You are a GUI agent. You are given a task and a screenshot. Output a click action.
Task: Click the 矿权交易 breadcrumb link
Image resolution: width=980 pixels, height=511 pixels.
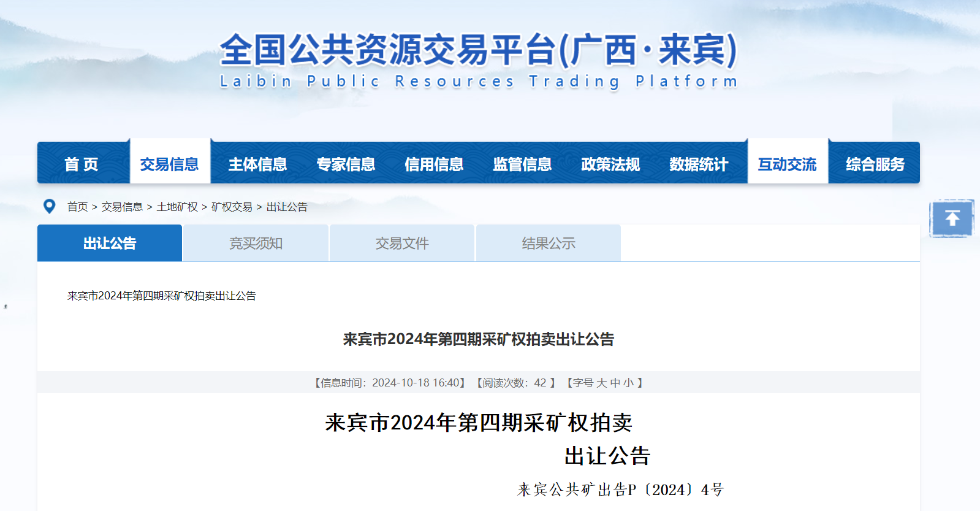(232, 207)
